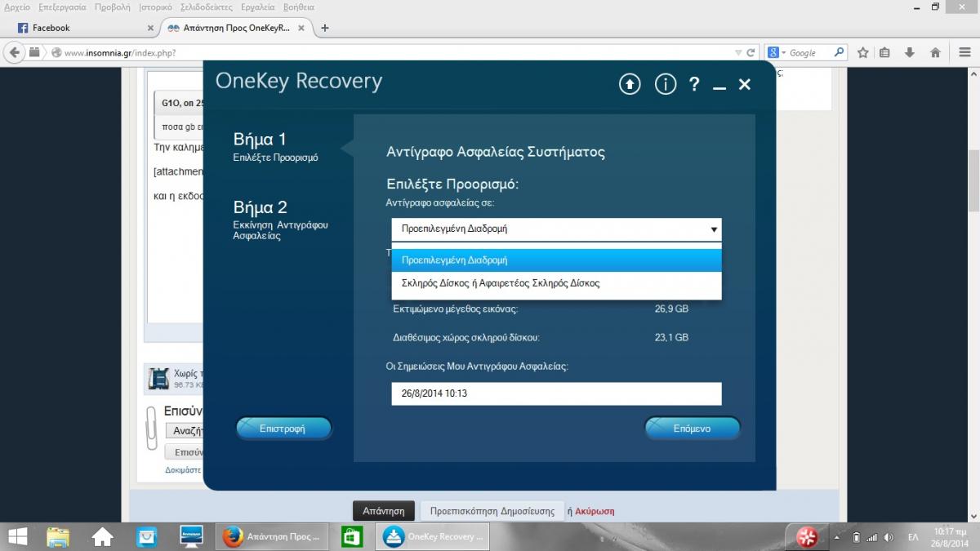Open the Firefox Βοήθεια menu

pyautogui.click(x=299, y=7)
